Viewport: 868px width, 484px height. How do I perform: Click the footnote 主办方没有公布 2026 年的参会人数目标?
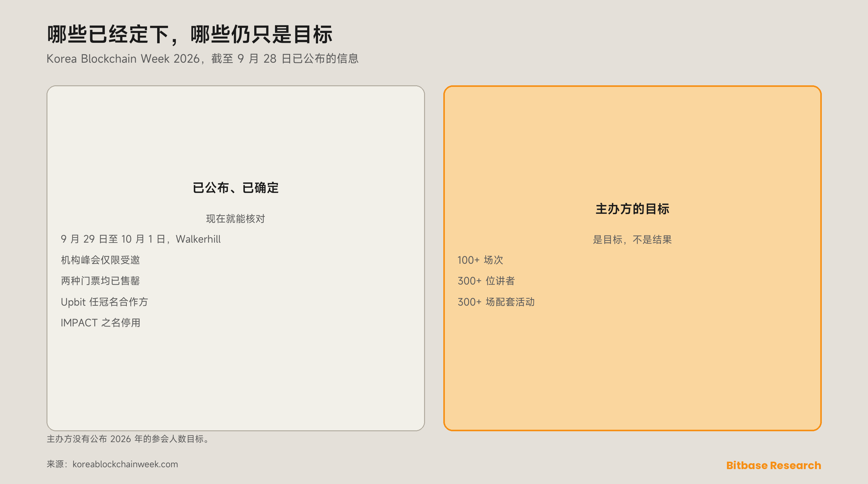point(128,439)
